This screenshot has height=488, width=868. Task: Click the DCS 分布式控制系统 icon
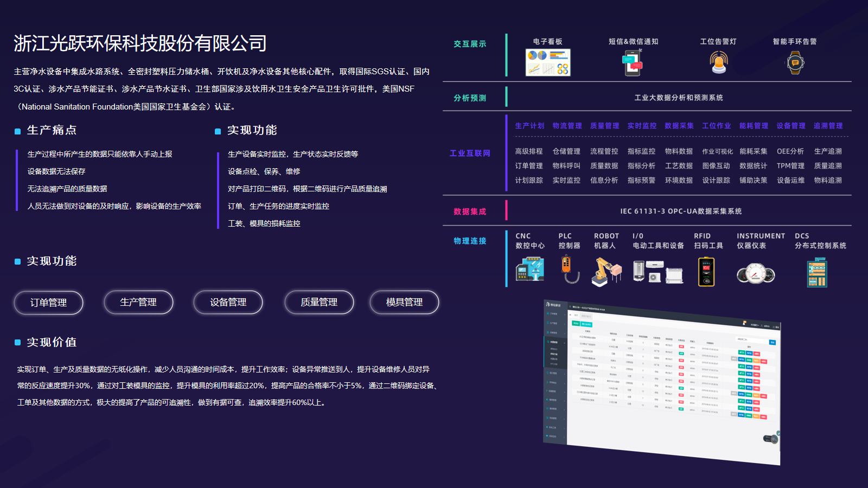tap(817, 272)
